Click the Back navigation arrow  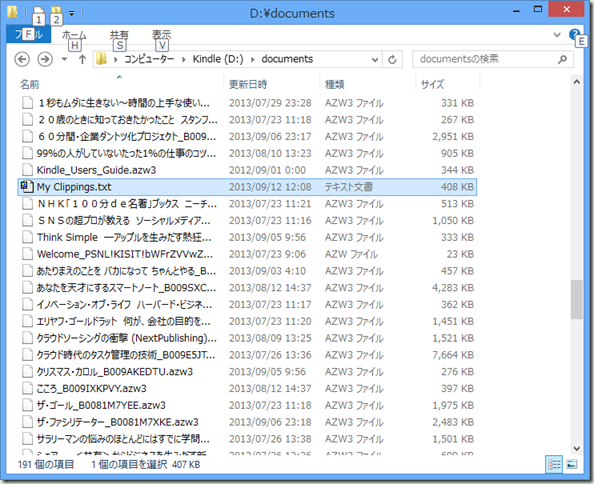[22, 59]
